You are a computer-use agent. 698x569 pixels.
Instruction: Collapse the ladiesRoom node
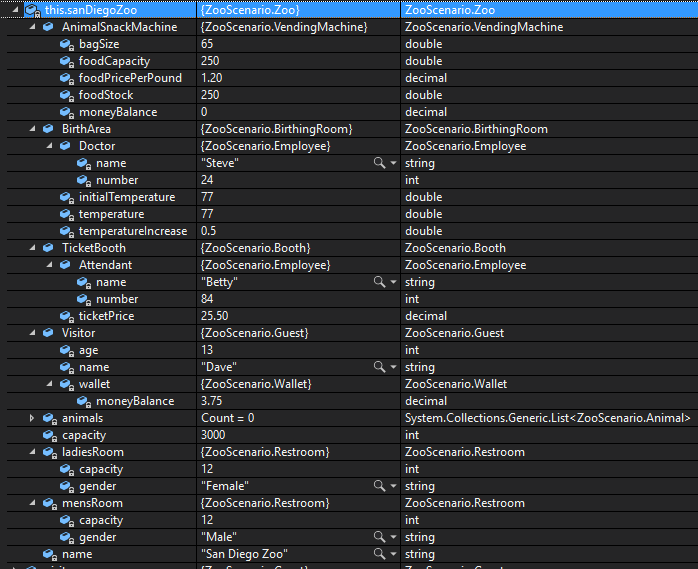[x=32, y=452]
